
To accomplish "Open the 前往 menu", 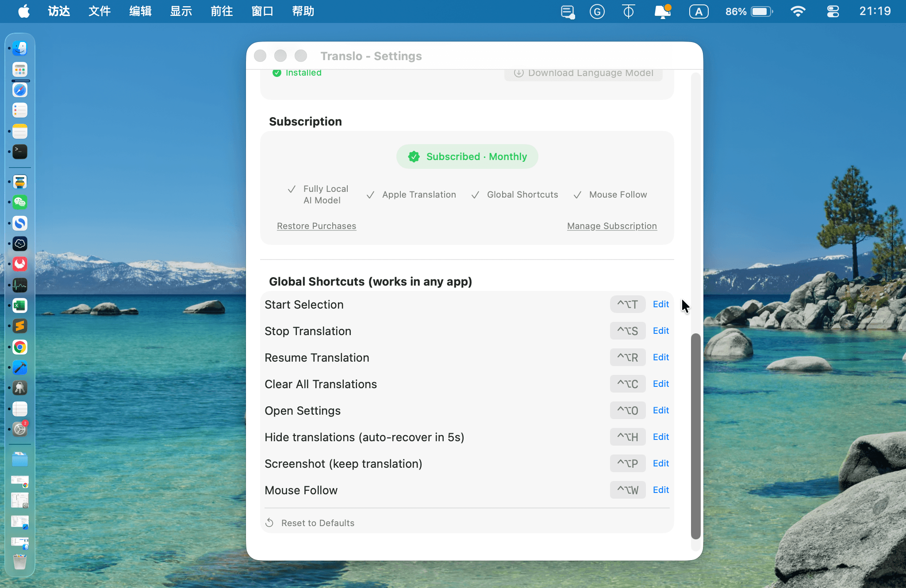I will 222,11.
